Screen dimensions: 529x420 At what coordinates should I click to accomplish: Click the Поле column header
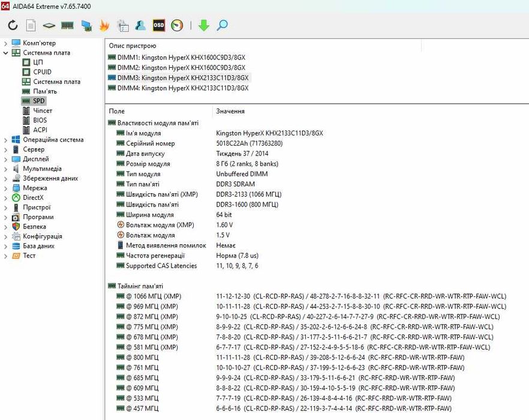(116, 111)
